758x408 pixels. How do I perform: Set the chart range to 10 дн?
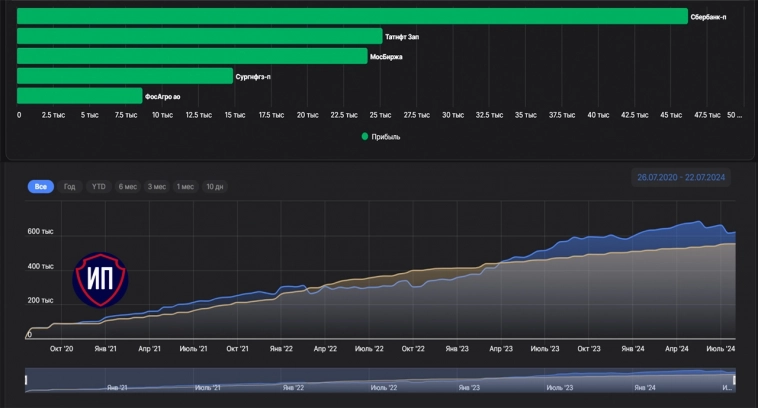pyautogui.click(x=215, y=187)
